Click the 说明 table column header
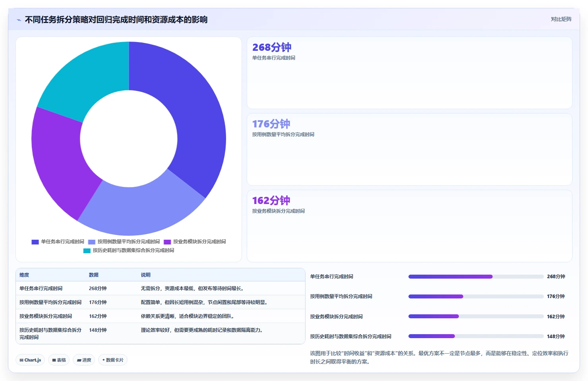588x381 pixels. click(x=146, y=275)
